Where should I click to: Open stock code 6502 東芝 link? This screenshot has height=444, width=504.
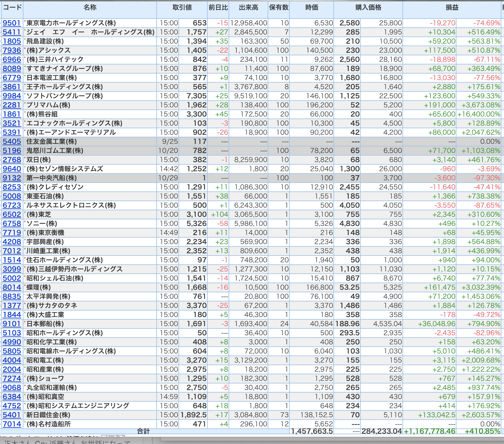coord(12,215)
